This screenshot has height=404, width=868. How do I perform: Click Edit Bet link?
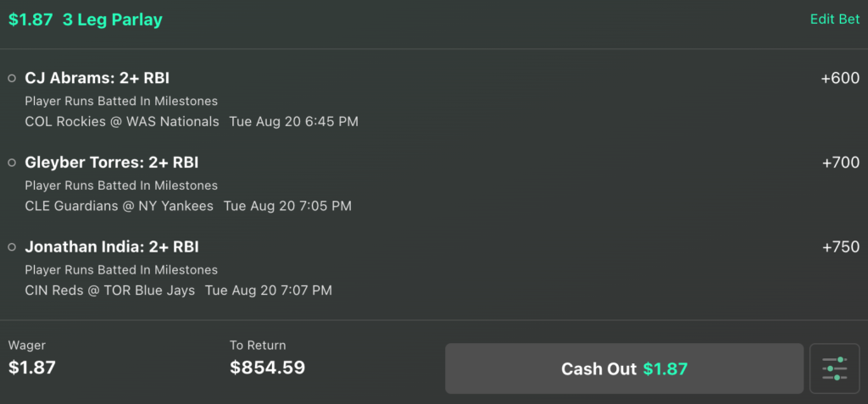click(835, 19)
